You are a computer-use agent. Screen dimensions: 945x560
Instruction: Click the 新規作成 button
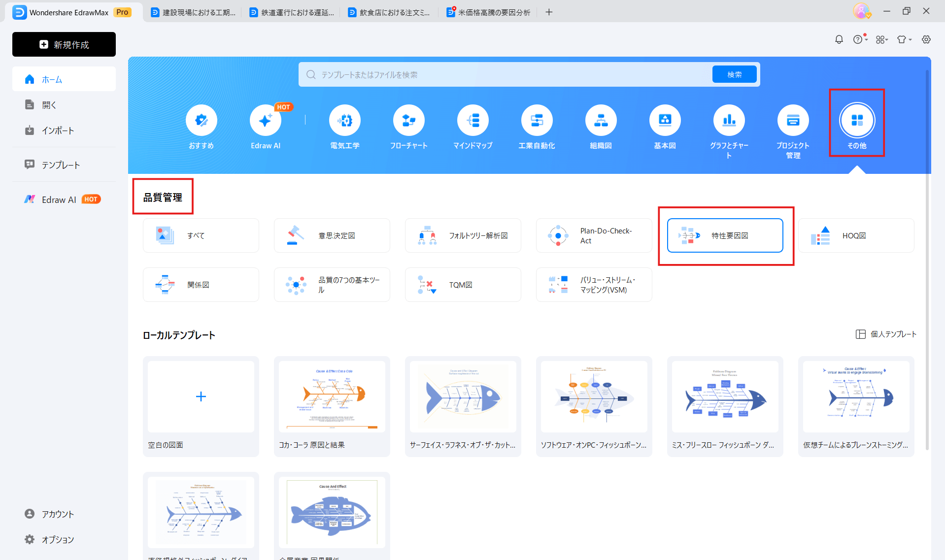(64, 44)
